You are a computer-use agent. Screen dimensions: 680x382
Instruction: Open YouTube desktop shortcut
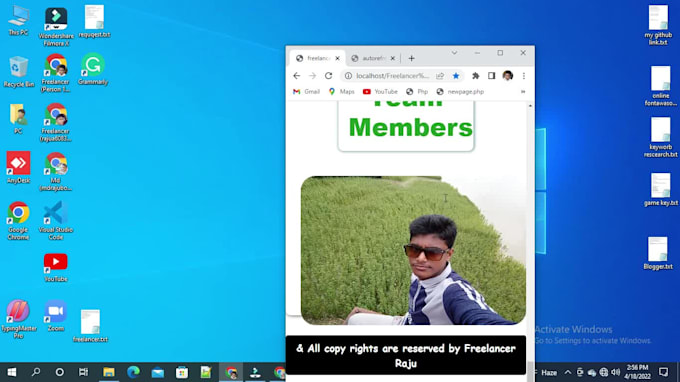56,268
